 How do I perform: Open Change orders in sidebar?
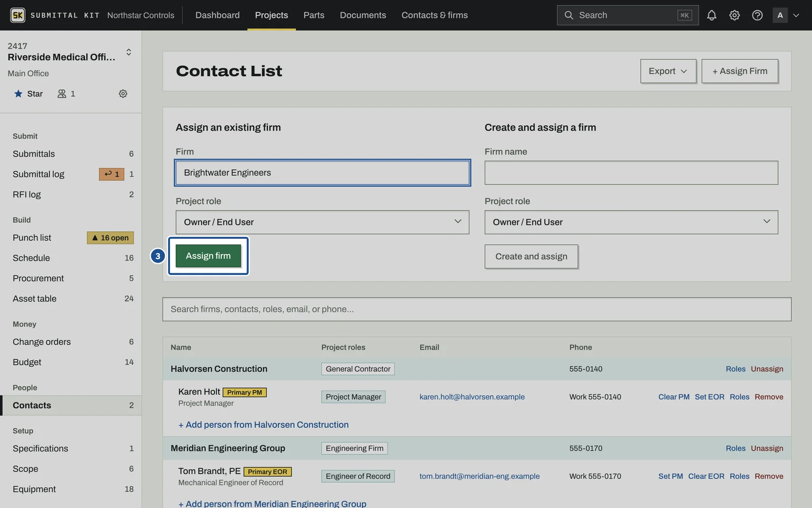[71, 342]
